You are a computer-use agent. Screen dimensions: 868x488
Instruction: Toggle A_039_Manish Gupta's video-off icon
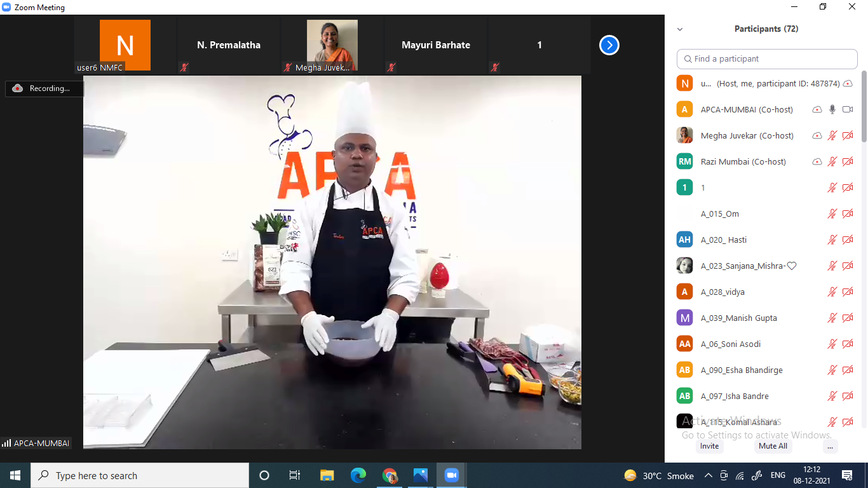click(x=847, y=318)
